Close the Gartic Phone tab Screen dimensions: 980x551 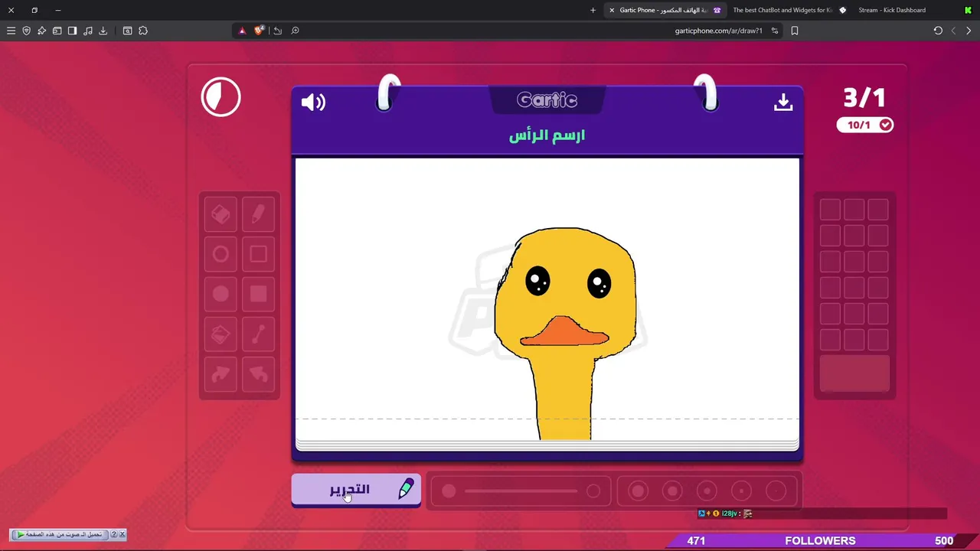coord(612,10)
